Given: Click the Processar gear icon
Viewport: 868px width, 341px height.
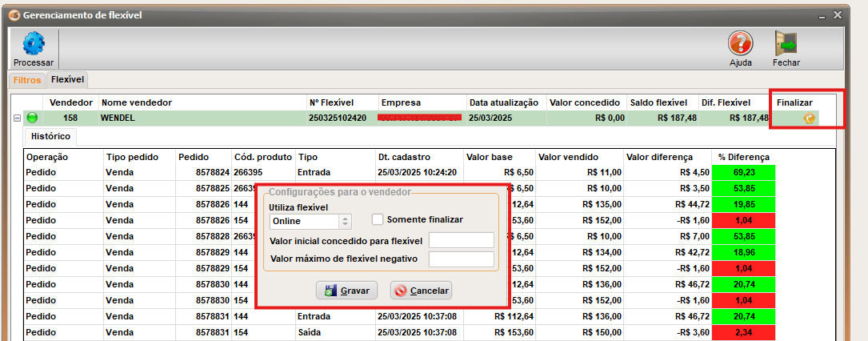Looking at the screenshot, I should pyautogui.click(x=34, y=44).
